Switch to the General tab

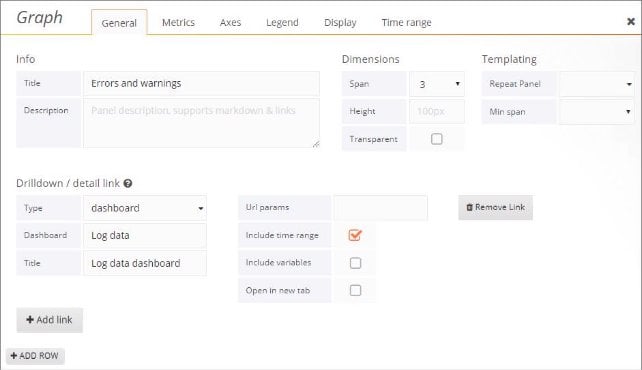tap(119, 23)
